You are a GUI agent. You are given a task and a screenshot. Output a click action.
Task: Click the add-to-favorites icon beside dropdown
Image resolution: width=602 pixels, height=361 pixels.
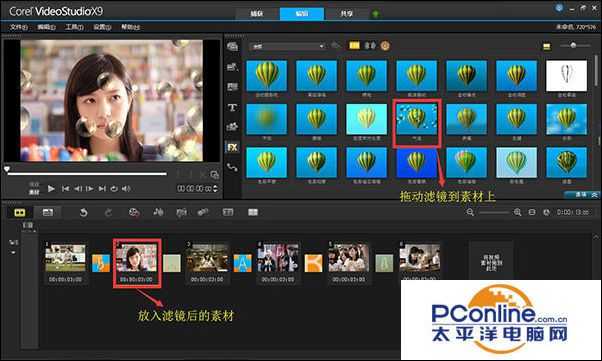coord(336,46)
